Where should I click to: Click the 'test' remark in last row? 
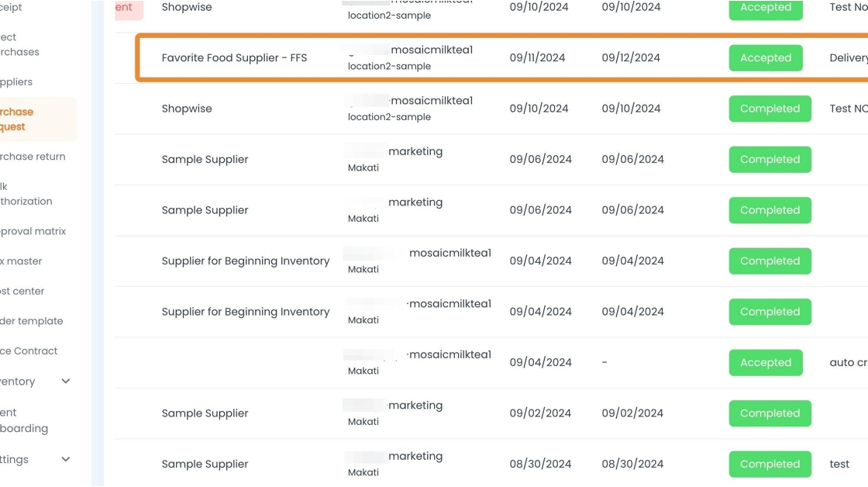pos(839,464)
